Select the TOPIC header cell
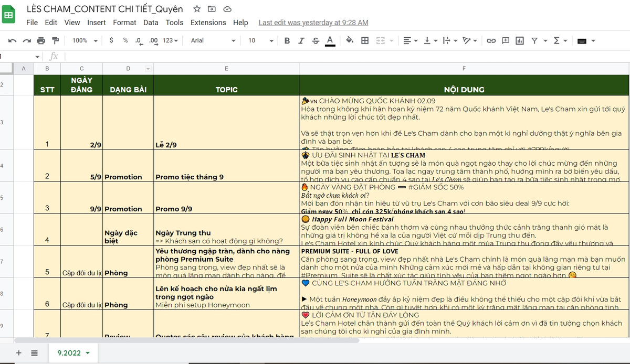Viewport: 630px width, 364px height. [x=226, y=85]
